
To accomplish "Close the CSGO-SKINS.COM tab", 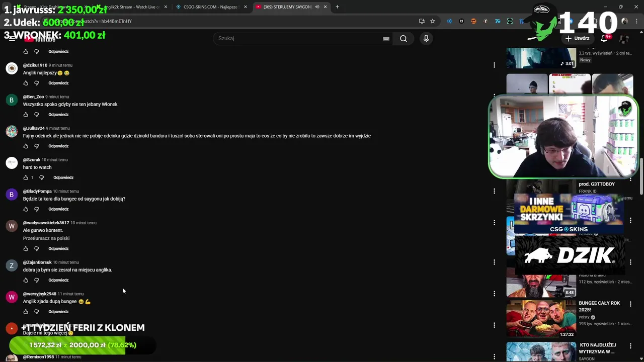I will (246, 7).
